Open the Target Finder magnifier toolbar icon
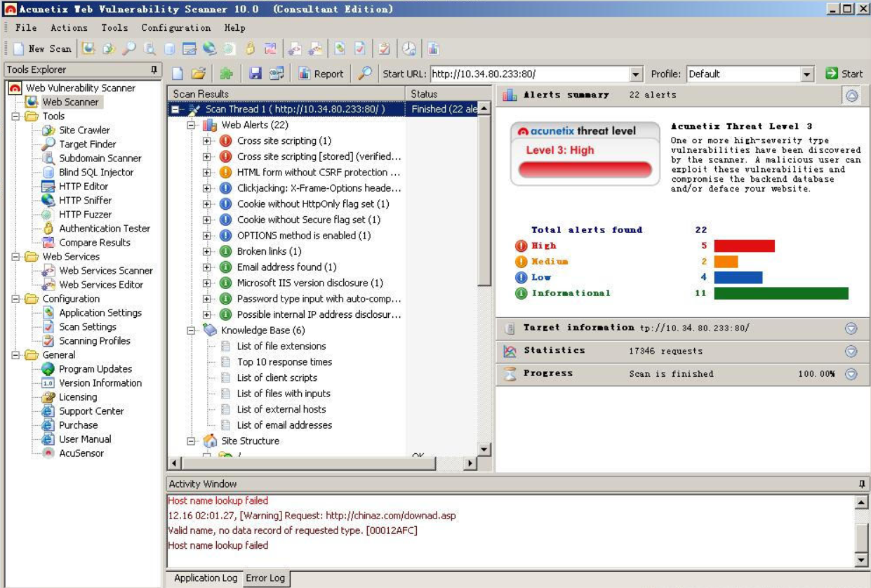 [129, 48]
